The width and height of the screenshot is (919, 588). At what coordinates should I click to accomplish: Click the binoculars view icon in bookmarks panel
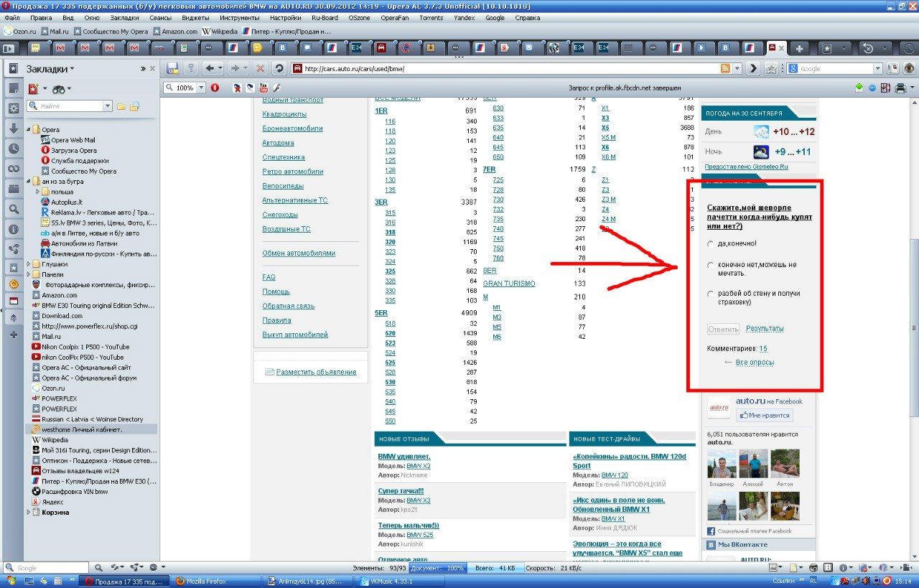click(59, 88)
